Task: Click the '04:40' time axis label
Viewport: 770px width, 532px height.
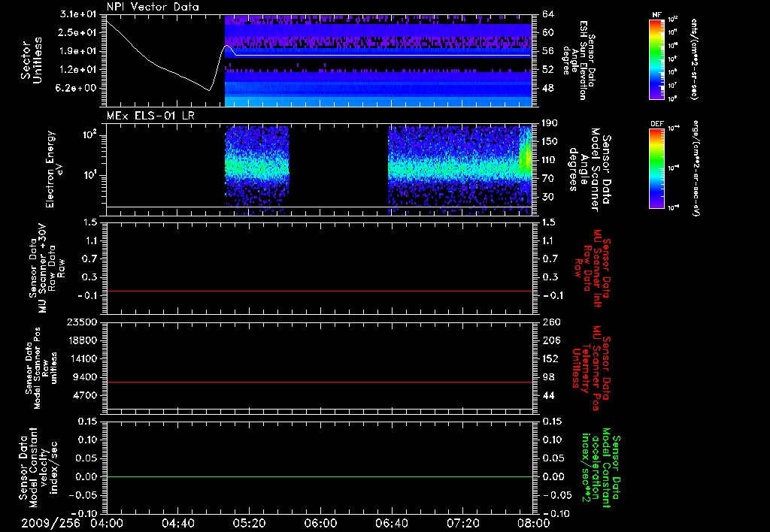Action: pyautogui.click(x=177, y=523)
